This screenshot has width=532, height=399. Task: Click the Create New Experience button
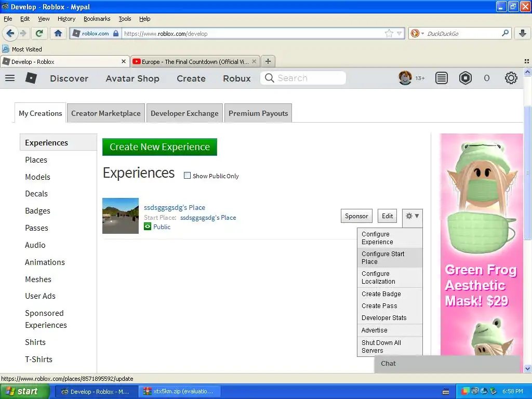(159, 147)
